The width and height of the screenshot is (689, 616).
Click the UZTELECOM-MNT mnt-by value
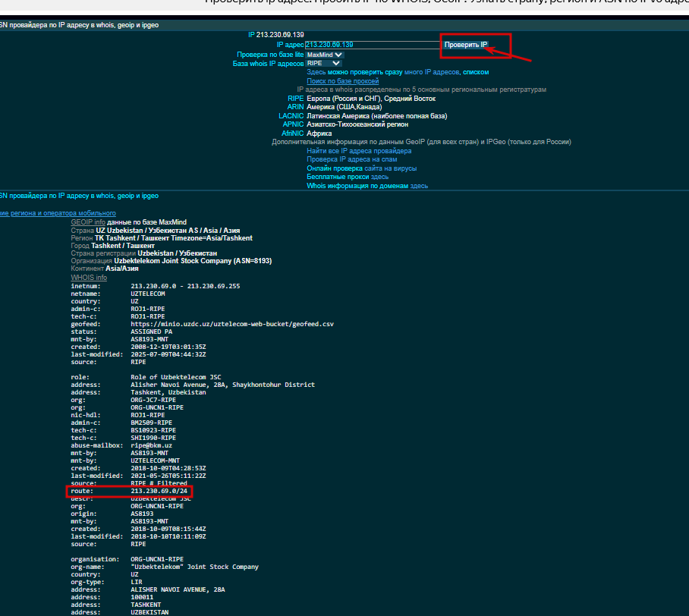[155, 460]
